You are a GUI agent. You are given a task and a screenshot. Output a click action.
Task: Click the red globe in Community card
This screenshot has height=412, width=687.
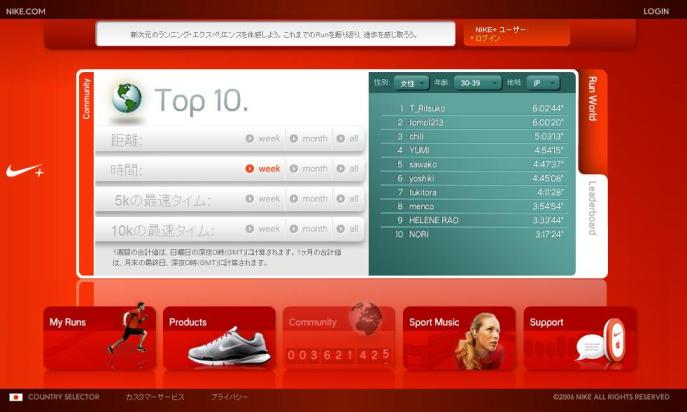pyautogui.click(x=366, y=319)
